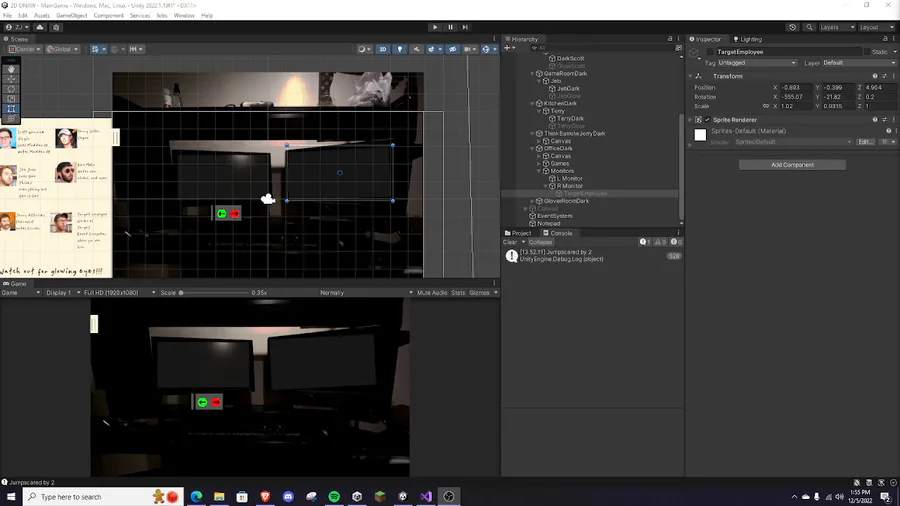Open the GameObject menu
The image size is (900, 506).
coord(71,16)
